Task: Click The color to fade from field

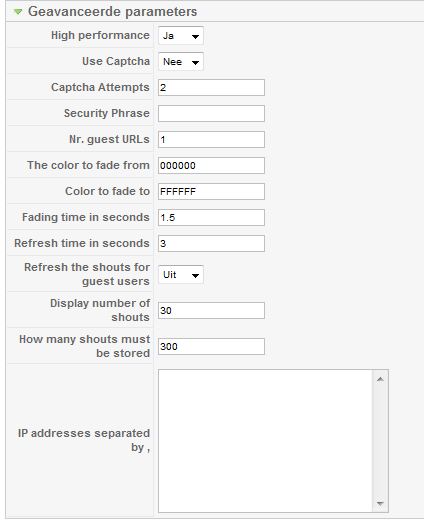Action: tap(211, 165)
